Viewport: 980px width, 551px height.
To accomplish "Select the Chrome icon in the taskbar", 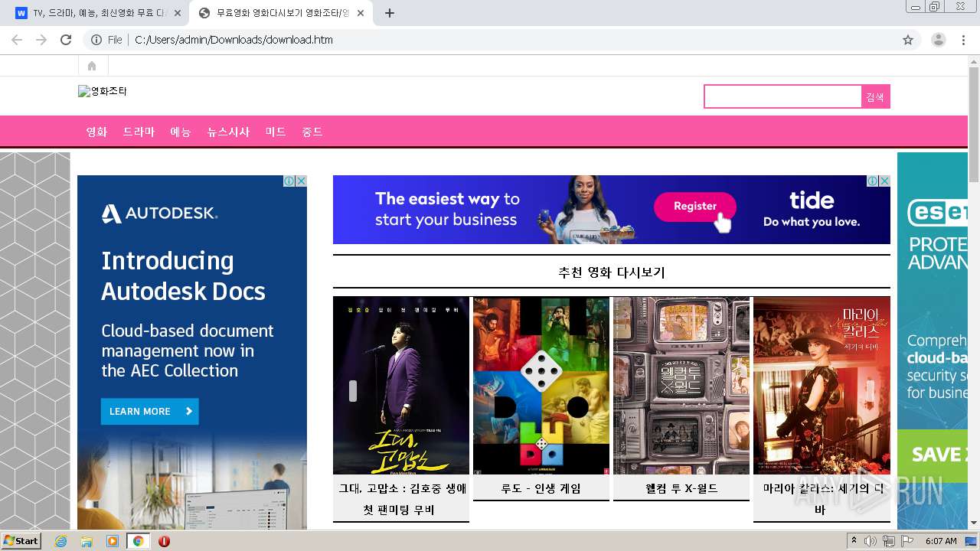I will pos(138,541).
